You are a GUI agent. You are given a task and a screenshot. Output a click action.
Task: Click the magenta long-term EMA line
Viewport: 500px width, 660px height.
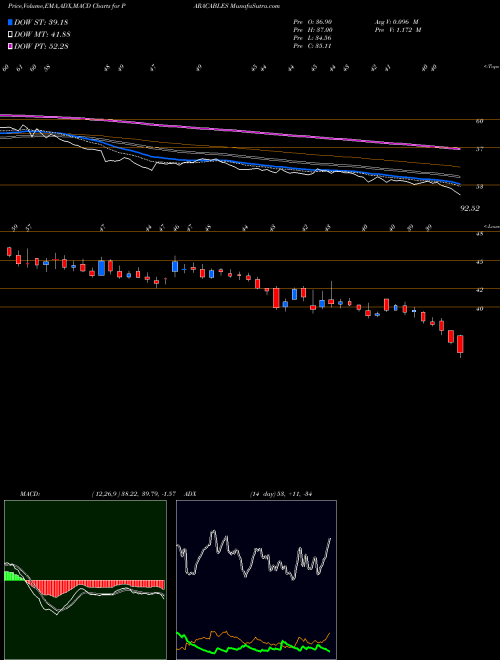230,131
